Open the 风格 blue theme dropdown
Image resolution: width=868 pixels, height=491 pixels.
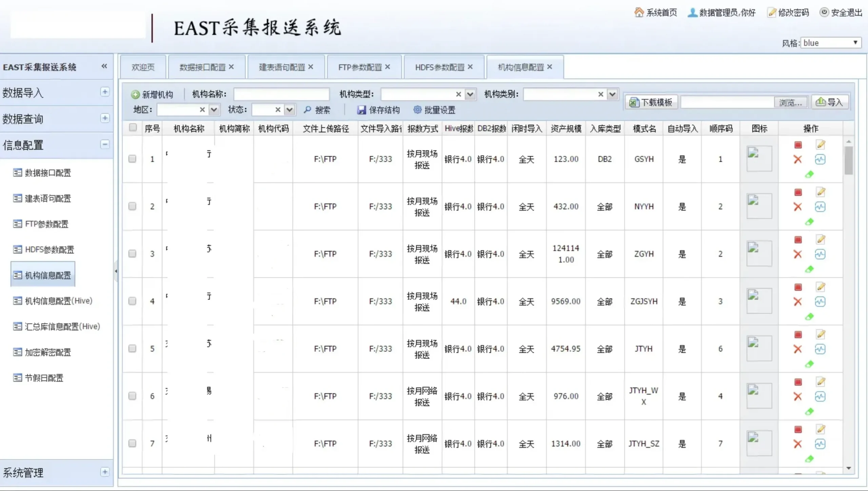pos(830,43)
